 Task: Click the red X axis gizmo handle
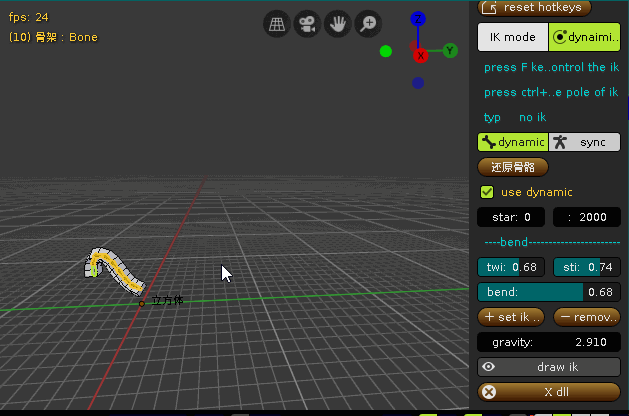(420, 56)
